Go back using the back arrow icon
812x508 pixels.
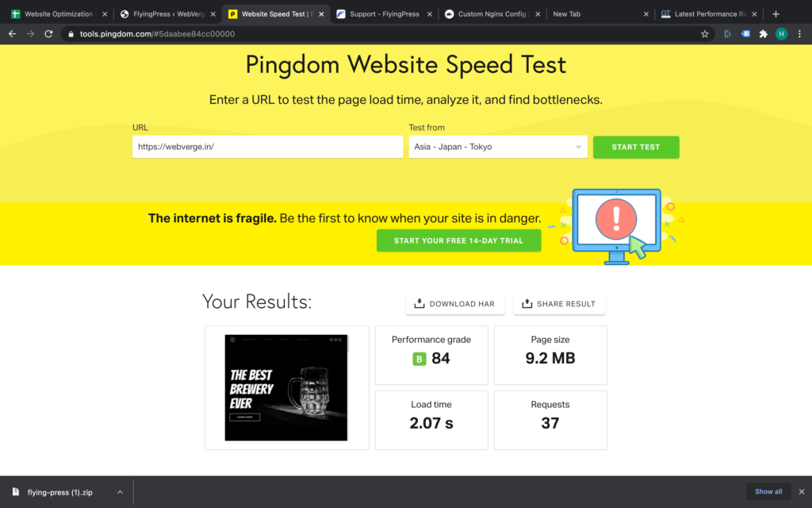coord(12,34)
